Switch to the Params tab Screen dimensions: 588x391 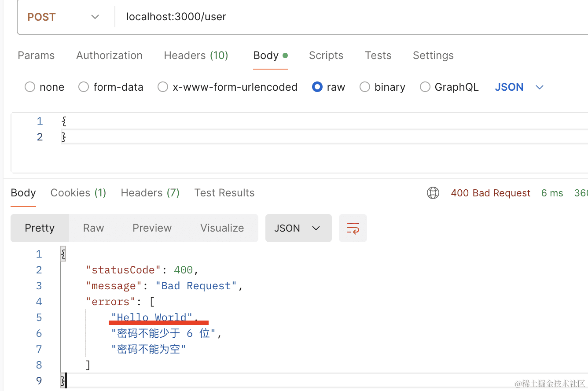click(x=36, y=55)
